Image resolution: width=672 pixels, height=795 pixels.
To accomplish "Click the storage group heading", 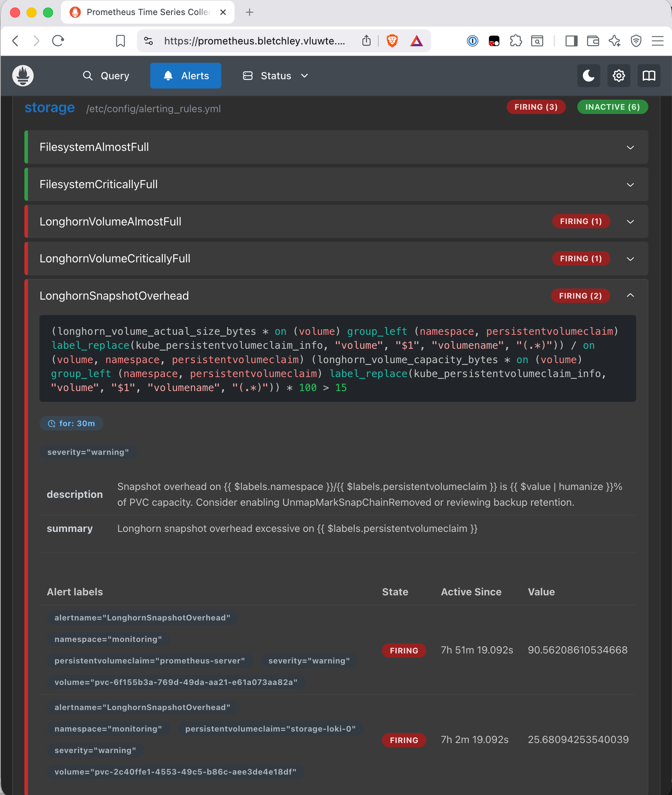I will 49,108.
